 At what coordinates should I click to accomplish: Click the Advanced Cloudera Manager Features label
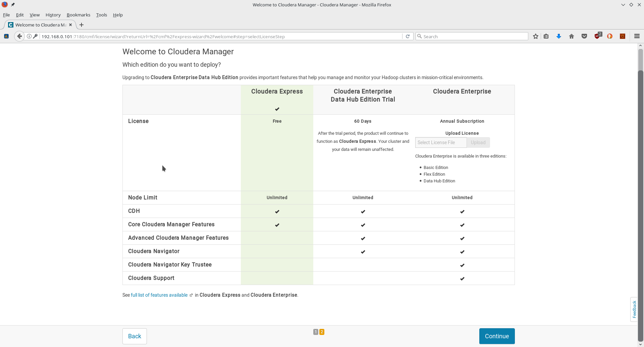click(178, 238)
